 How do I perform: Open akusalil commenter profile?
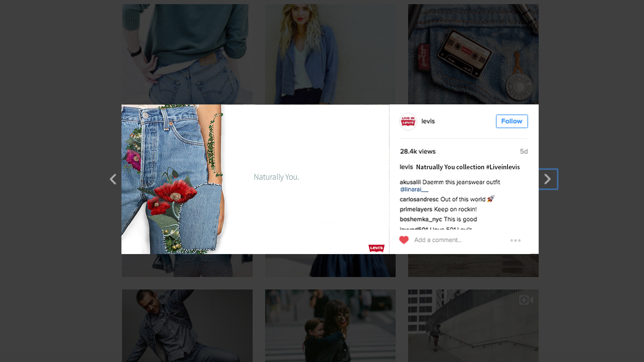point(410,182)
